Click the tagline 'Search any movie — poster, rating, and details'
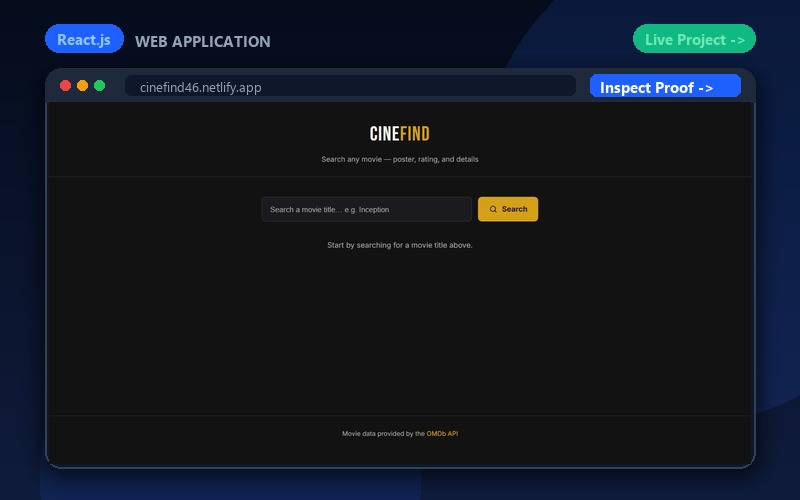 pos(399,159)
